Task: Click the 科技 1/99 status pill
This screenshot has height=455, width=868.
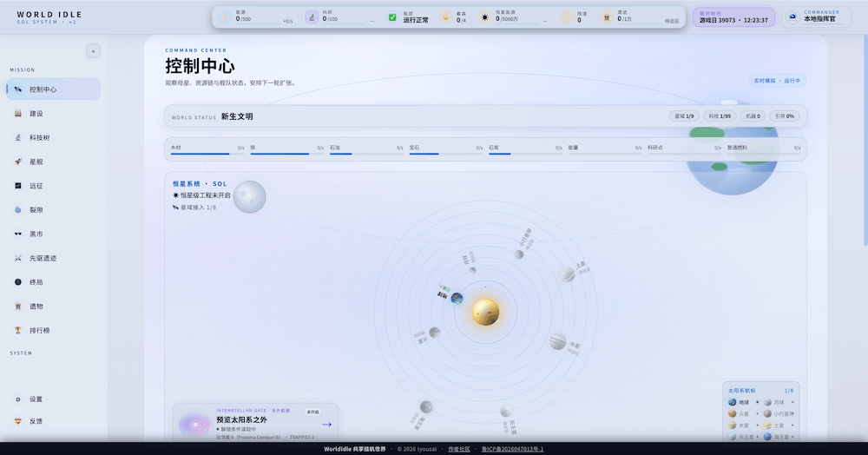Action: click(x=720, y=116)
